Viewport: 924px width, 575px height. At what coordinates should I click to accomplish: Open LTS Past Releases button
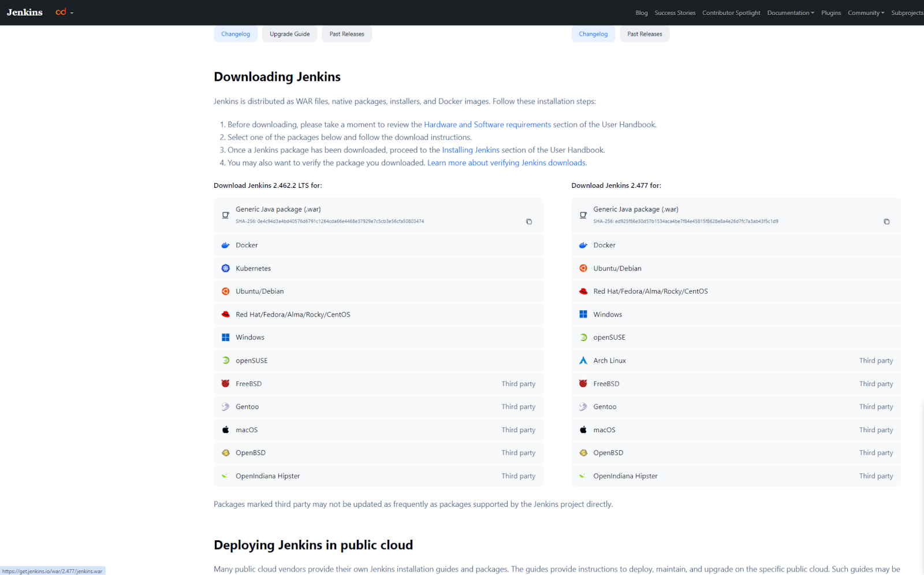tap(347, 34)
